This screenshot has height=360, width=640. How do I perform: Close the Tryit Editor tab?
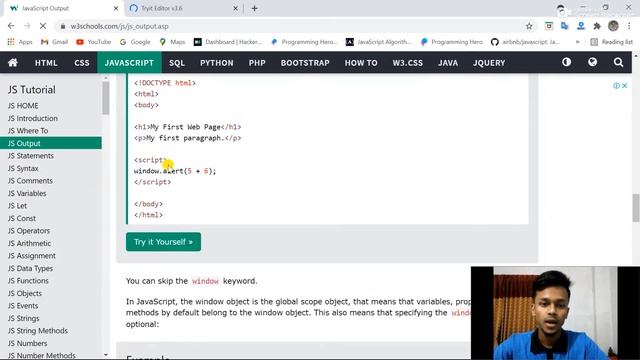pyautogui.click(x=236, y=8)
